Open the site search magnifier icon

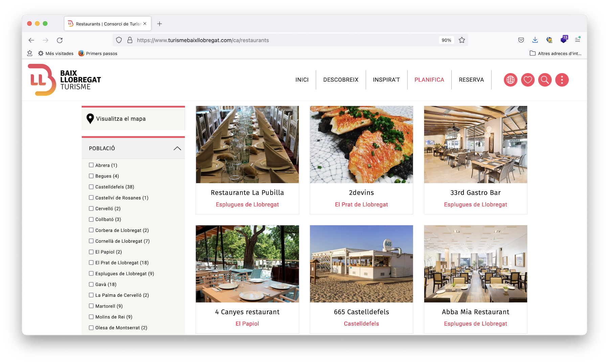point(545,80)
